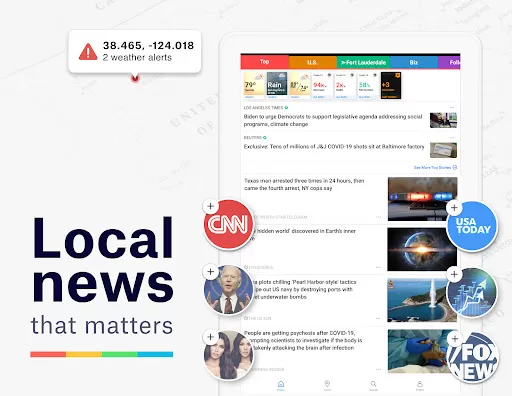Screen dimensions: 512x396
Task: Open options for Texas man arrested story
Action: [x=378, y=217]
